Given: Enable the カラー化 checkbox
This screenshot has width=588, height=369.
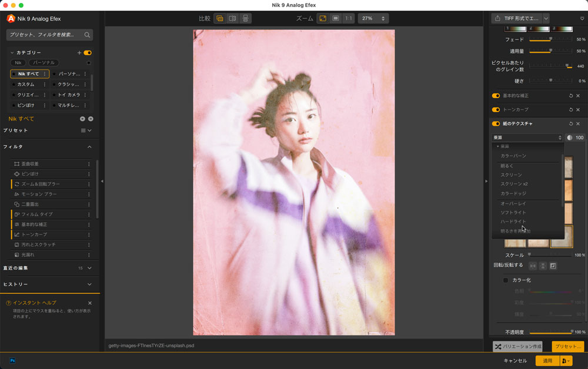Looking at the screenshot, I should [x=506, y=280].
